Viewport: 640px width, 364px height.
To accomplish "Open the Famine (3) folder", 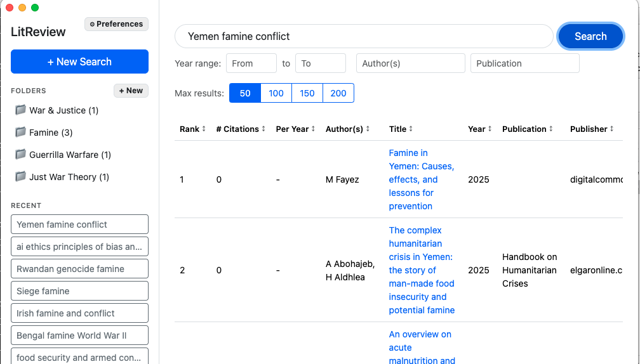I will pos(51,133).
